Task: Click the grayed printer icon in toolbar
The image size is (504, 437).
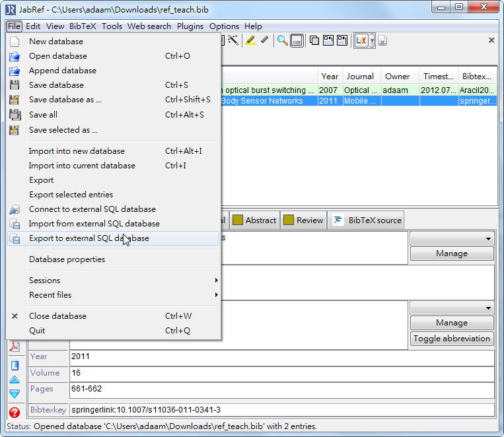Action: coord(382,41)
